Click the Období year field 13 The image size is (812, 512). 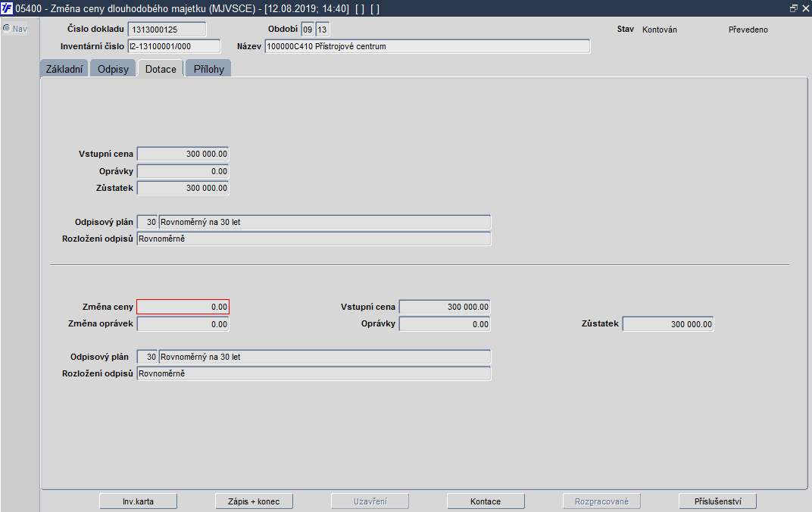tap(322, 30)
